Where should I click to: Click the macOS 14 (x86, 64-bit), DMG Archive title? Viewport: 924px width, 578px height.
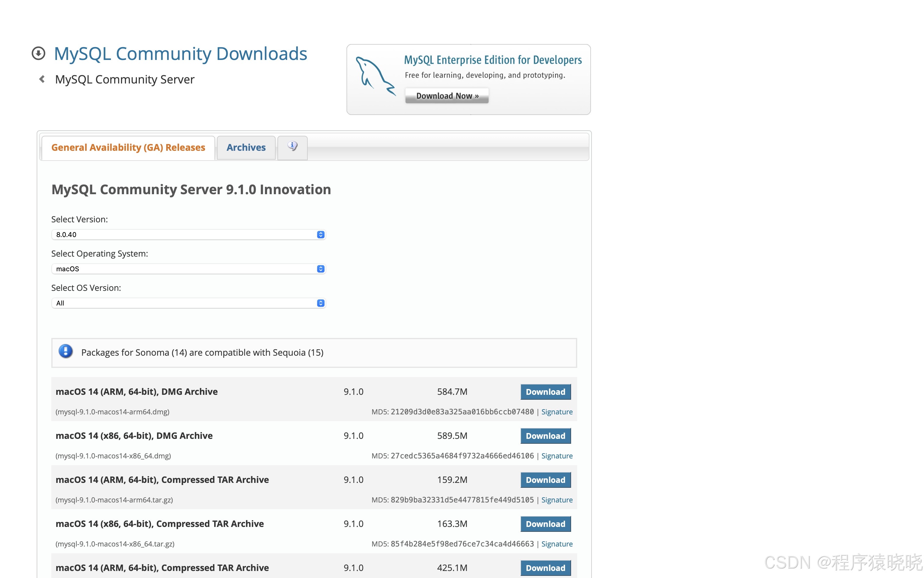click(134, 435)
